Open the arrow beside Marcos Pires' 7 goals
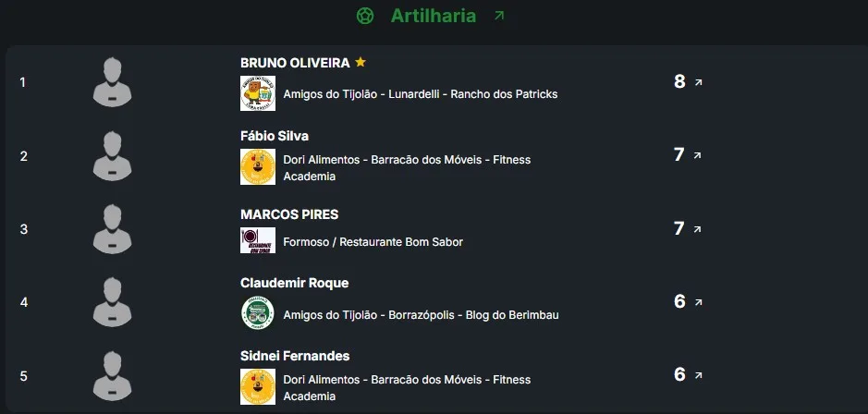 698,229
